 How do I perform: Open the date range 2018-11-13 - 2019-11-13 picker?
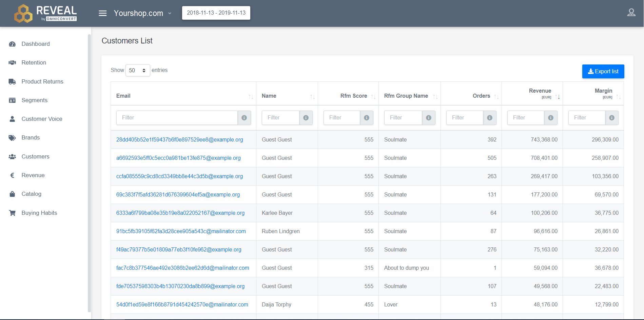coord(216,13)
